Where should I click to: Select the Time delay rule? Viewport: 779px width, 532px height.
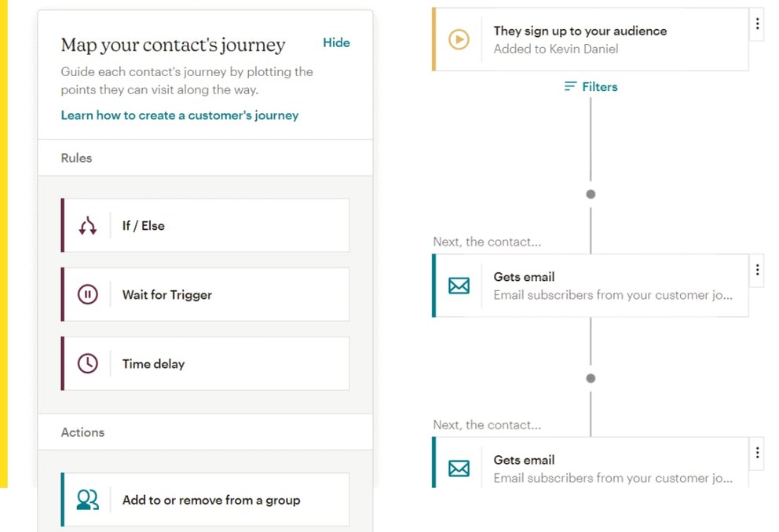pyautogui.click(x=205, y=363)
